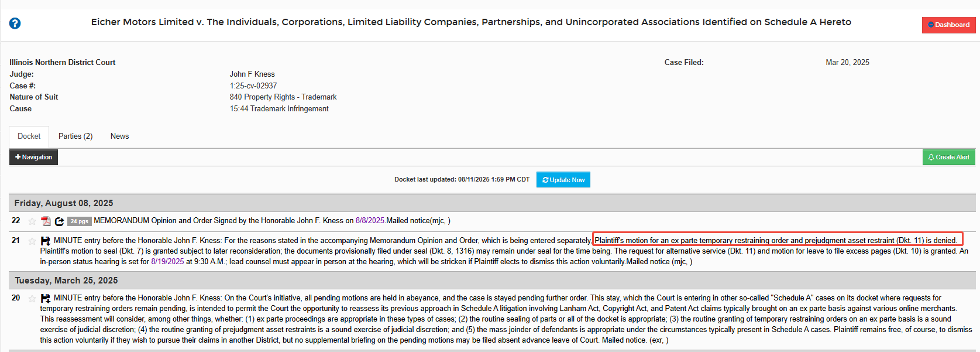Open the 8/19/2025 hearing date link
The height and width of the screenshot is (352, 980).
coord(167,262)
